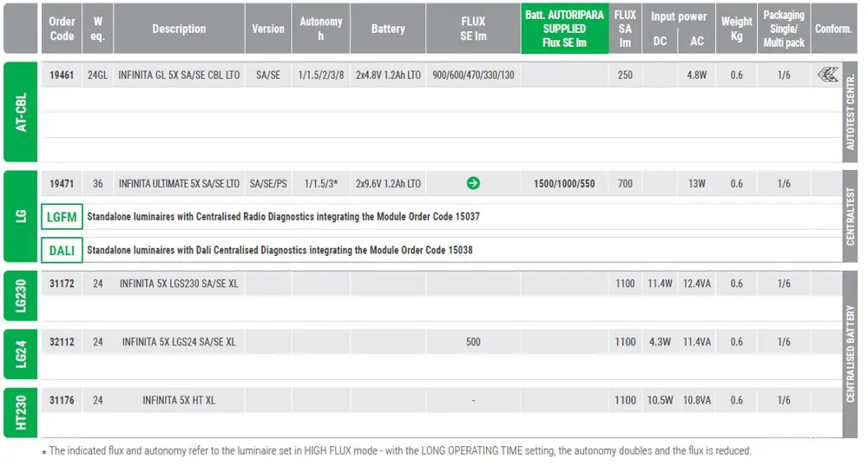
Task: Click text mentioning Module Order Code 15038
Action: click(x=279, y=250)
